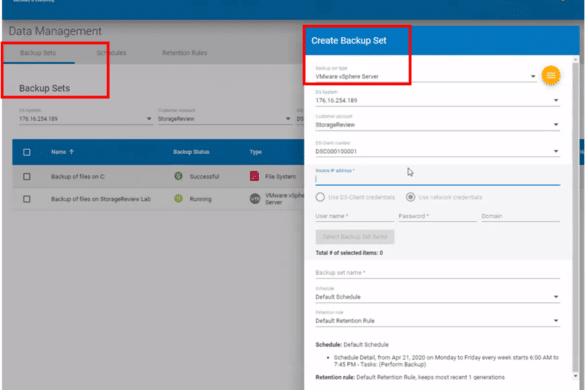Select Use network credentials radio button

[x=410, y=197]
